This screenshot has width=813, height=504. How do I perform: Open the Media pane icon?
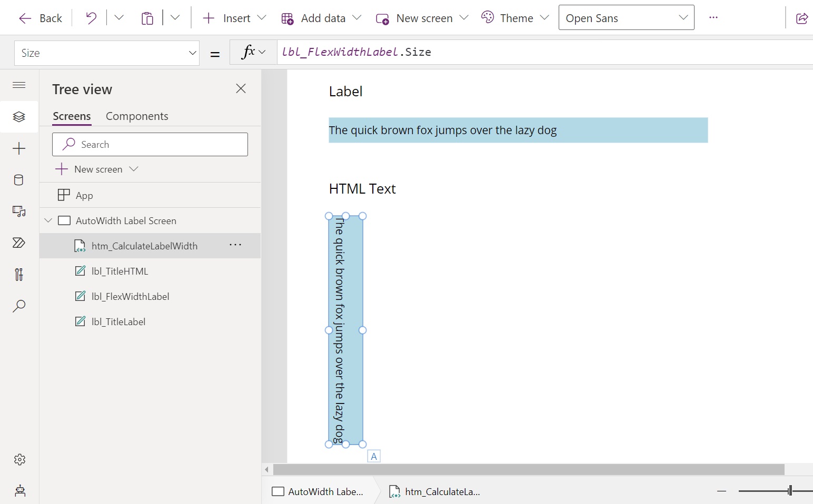[19, 211]
